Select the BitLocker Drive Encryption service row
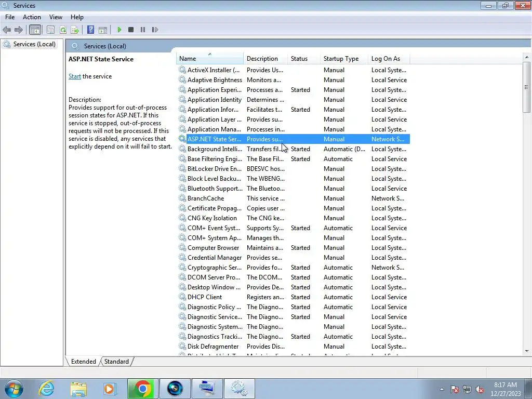This screenshot has height=399, width=532. pos(294,169)
